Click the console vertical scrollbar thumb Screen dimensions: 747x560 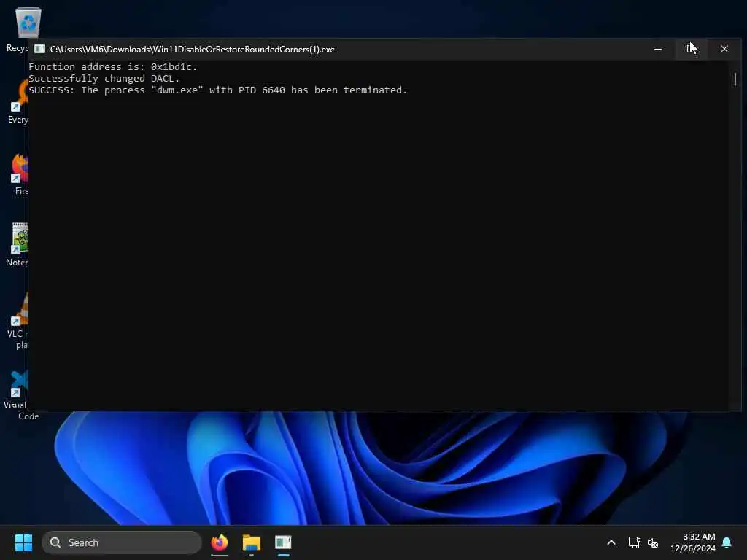point(735,79)
